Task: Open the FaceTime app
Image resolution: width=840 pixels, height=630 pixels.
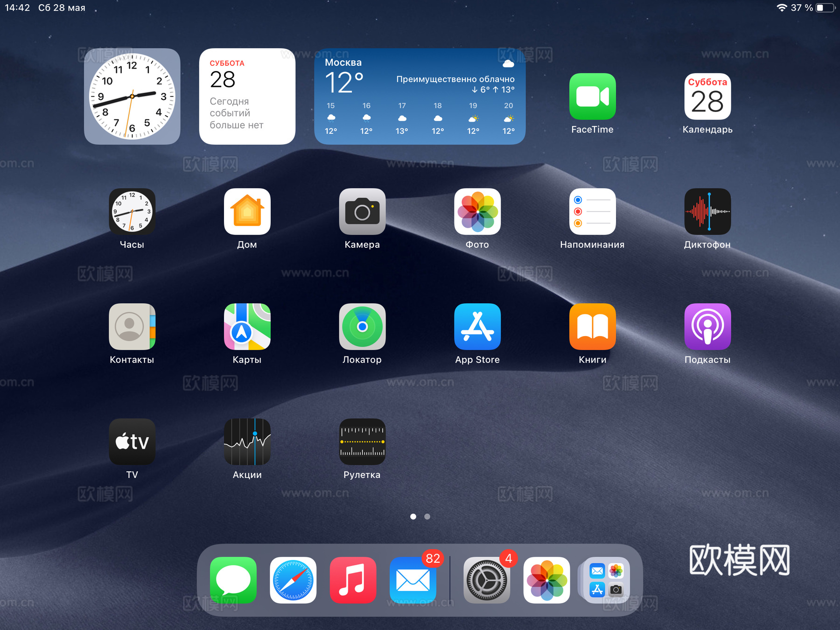Action: point(593,97)
